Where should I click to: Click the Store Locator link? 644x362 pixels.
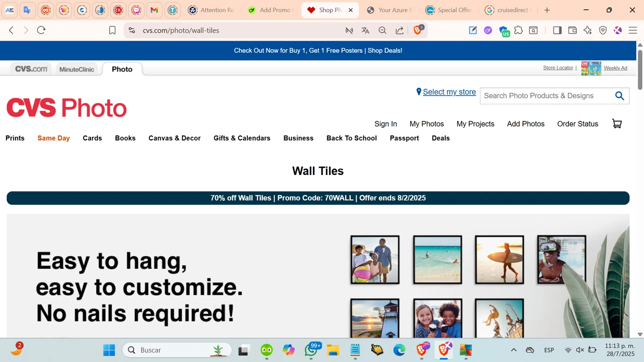[558, 68]
